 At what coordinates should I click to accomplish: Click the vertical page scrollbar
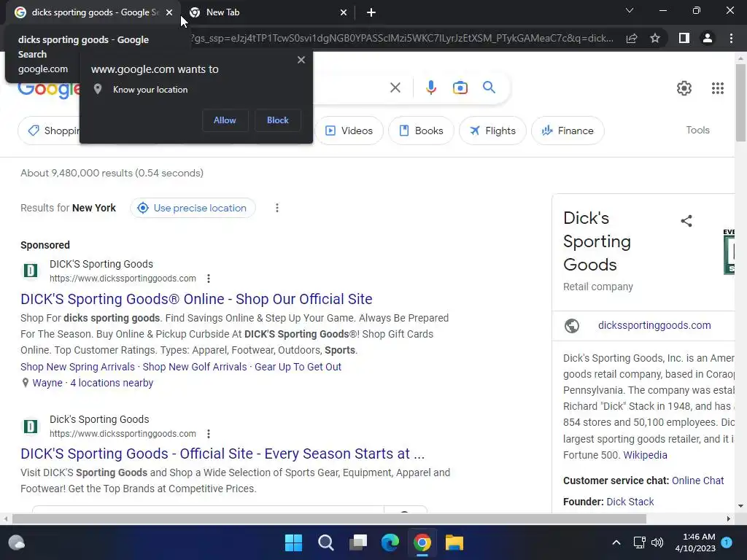coord(740,102)
